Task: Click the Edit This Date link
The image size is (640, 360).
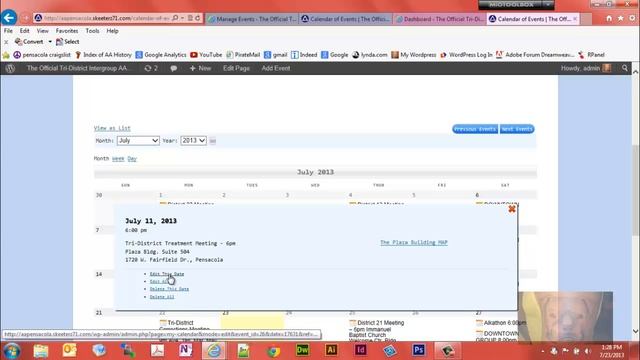Action: click(x=167, y=274)
